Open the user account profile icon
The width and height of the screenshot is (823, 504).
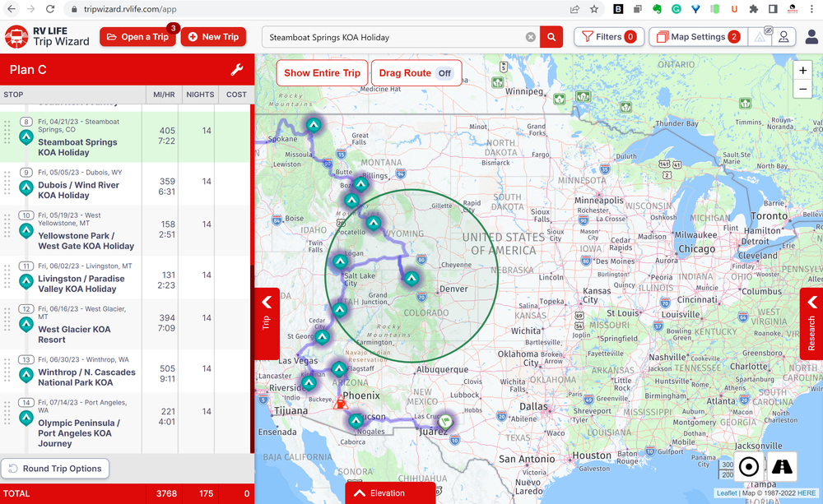(811, 37)
